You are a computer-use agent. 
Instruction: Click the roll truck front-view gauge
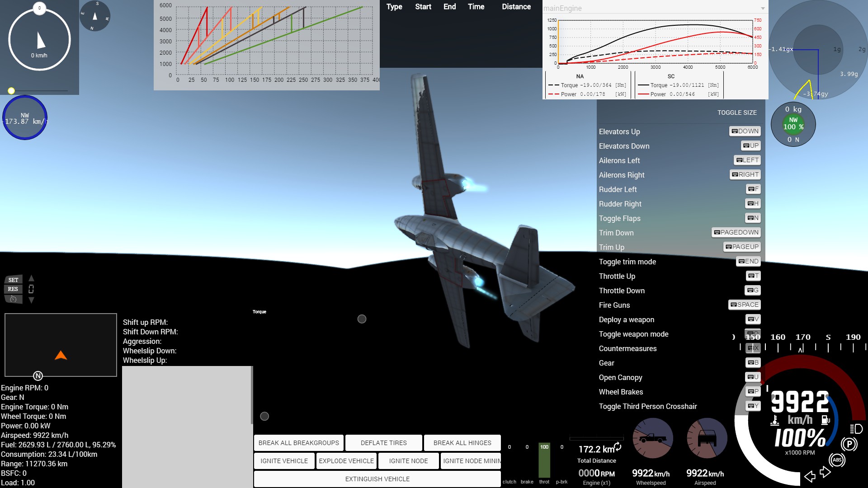coord(707,438)
